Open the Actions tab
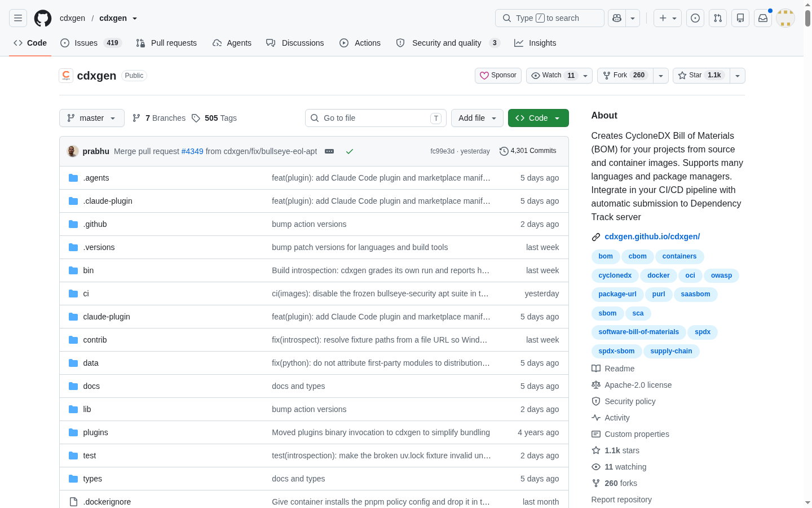Viewport: 812px width, 508px height. coord(360,43)
